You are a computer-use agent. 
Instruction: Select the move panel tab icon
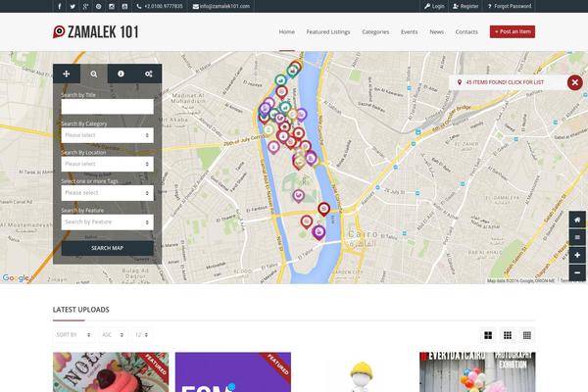(x=67, y=73)
